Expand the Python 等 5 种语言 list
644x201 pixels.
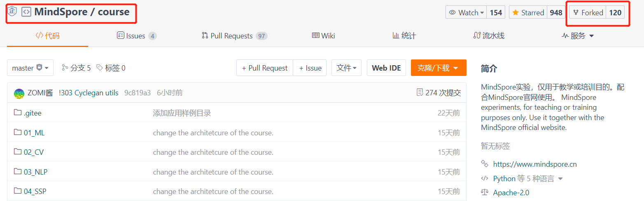click(x=528, y=179)
